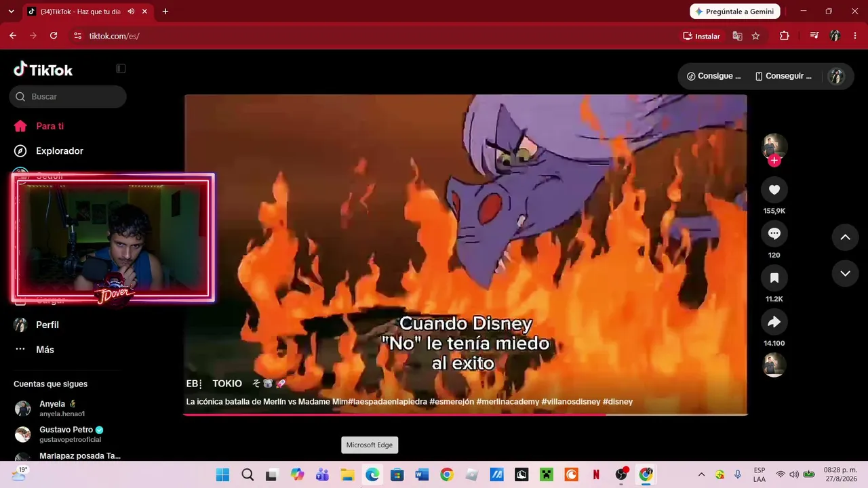This screenshot has height=488, width=868.
Task: Reload the TikTok page
Action: click(x=54, y=36)
